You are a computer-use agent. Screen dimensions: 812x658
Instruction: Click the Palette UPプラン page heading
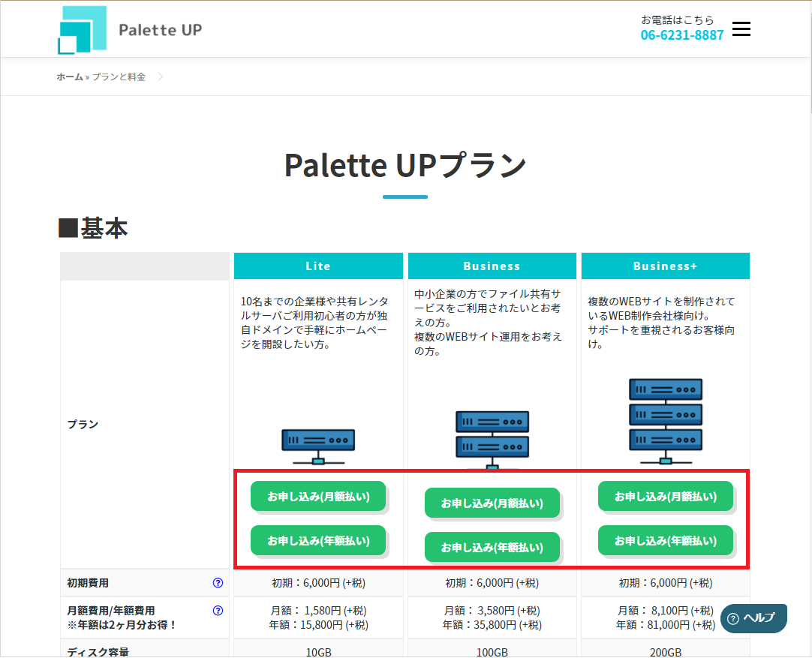click(x=405, y=165)
